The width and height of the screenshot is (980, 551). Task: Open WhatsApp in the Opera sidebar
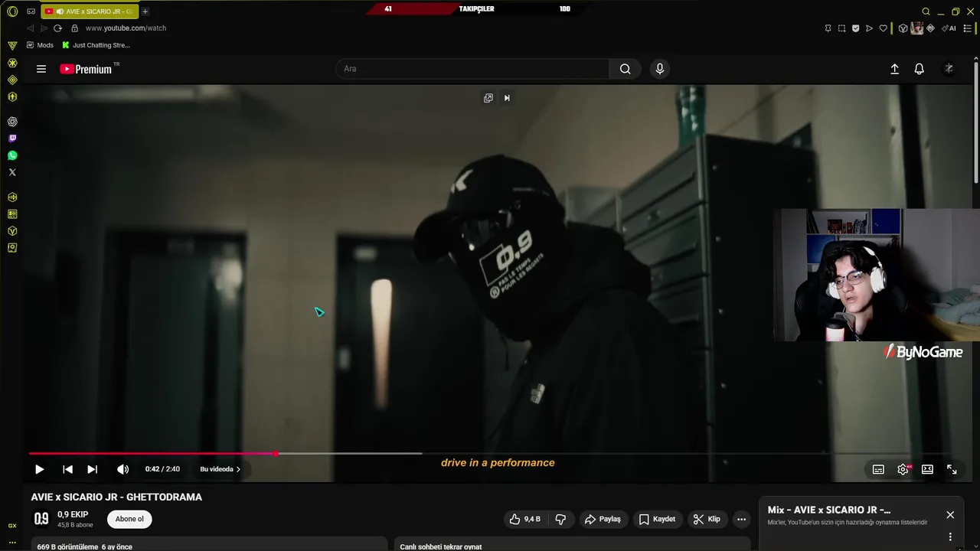click(12, 155)
